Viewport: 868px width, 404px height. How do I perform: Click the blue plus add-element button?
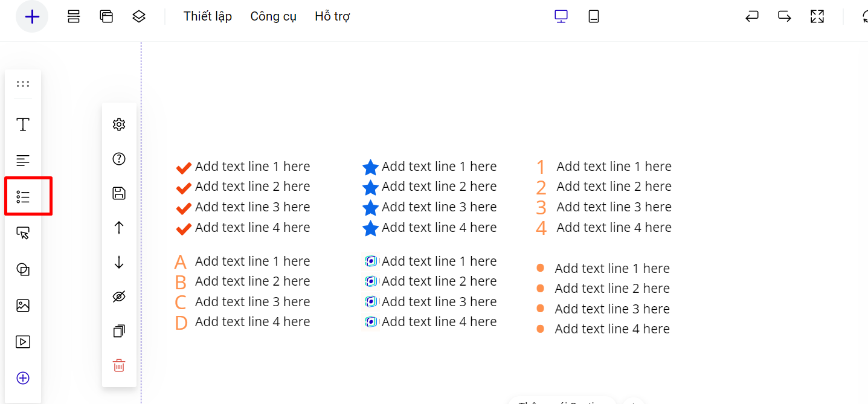click(32, 17)
